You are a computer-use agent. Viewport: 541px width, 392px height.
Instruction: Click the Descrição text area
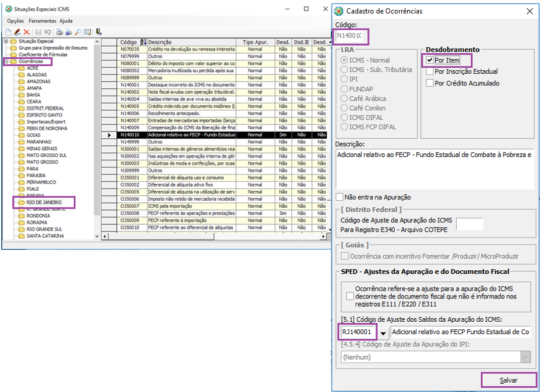435,169
